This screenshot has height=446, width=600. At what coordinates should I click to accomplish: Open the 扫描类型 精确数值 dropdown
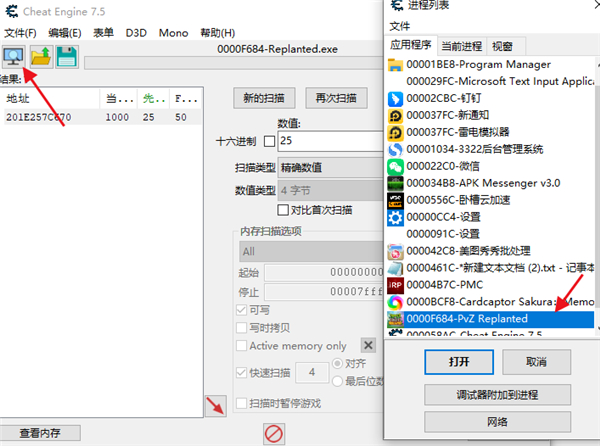[x=331, y=168]
